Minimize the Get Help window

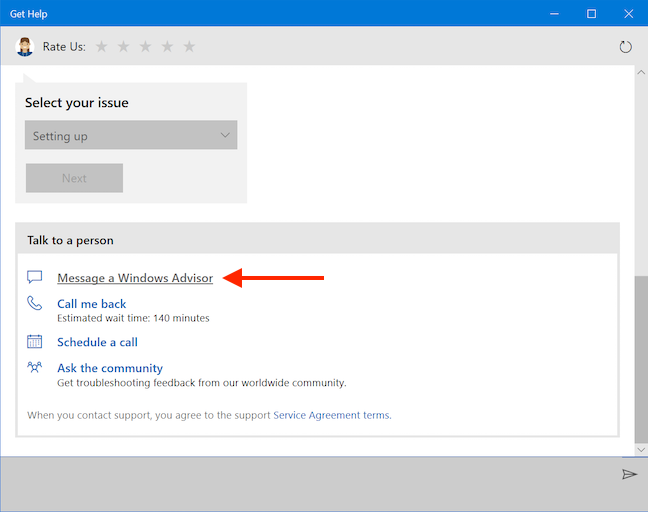[x=554, y=14]
